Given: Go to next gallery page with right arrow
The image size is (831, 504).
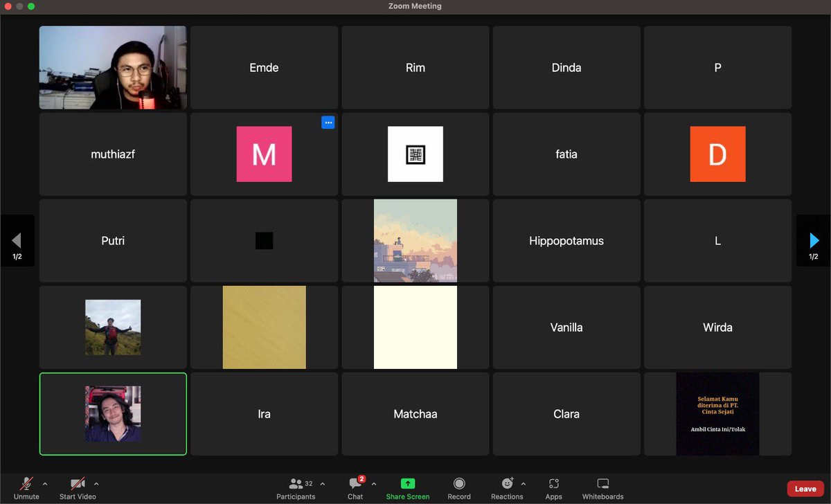Looking at the screenshot, I should [x=814, y=240].
